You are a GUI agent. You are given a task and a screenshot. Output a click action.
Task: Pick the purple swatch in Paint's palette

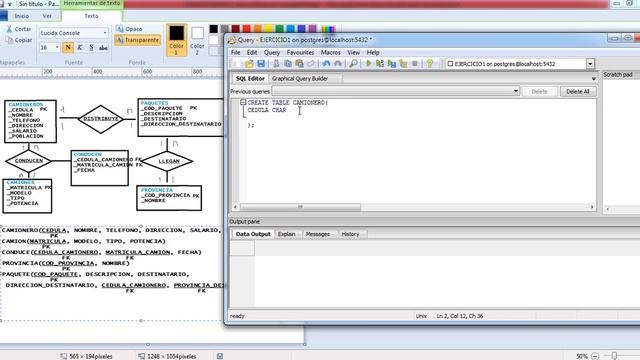coord(313,29)
